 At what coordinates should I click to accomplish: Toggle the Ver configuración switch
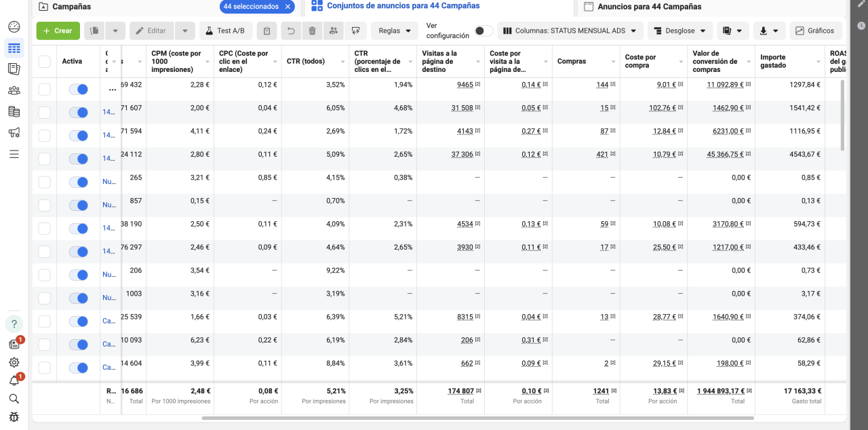tap(484, 31)
